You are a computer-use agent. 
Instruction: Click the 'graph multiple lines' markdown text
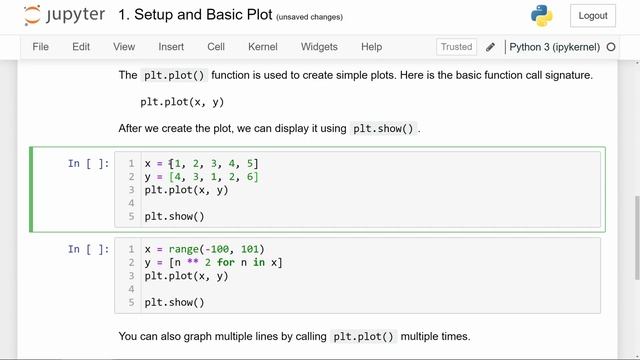(x=294, y=337)
